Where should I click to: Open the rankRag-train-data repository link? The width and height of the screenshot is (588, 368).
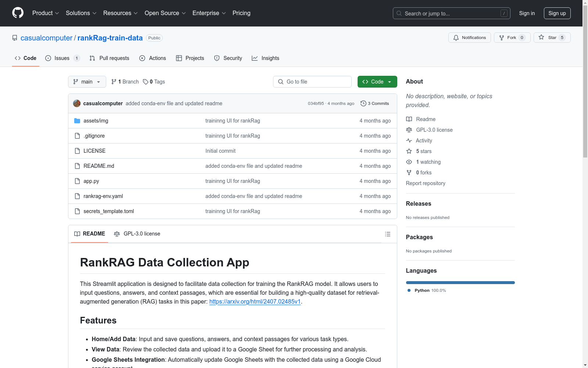pos(110,38)
